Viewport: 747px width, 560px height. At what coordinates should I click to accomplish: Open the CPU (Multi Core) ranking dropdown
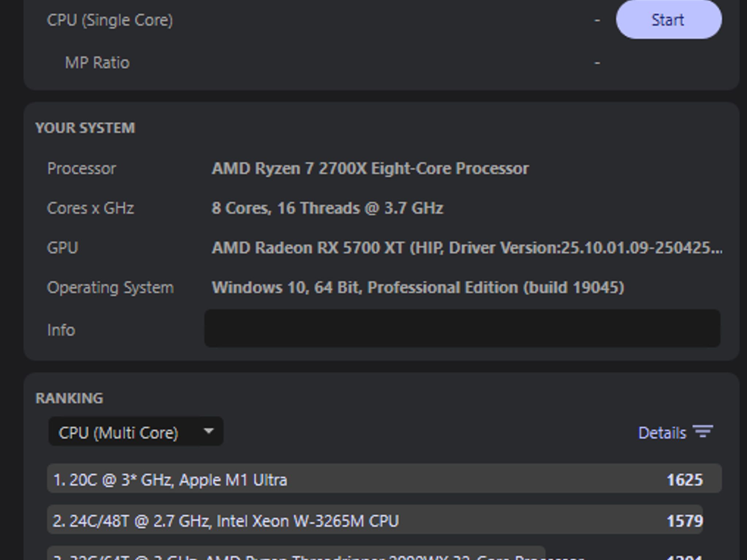tap(136, 432)
